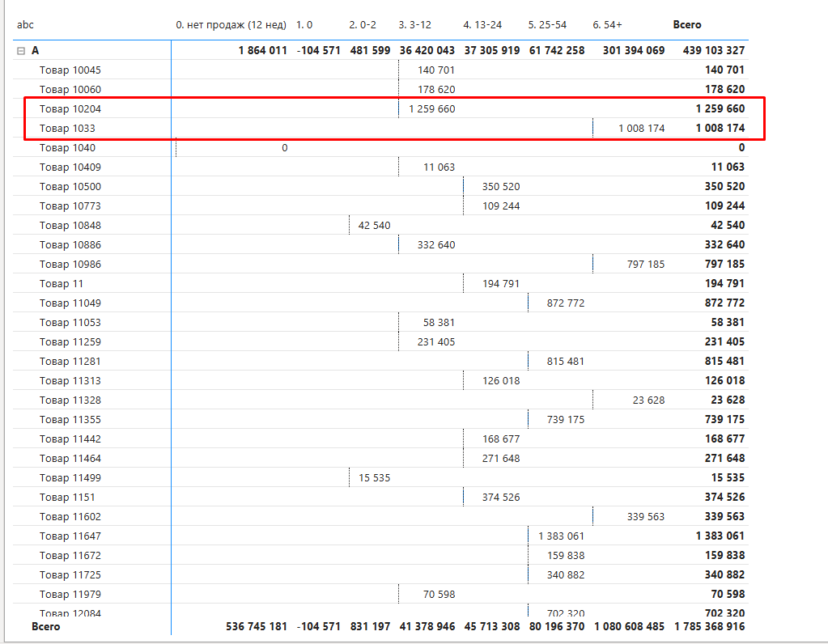Viewport: 828px width, 644px height.
Task: Select the "4. 13-24" column header
Action: (482, 25)
